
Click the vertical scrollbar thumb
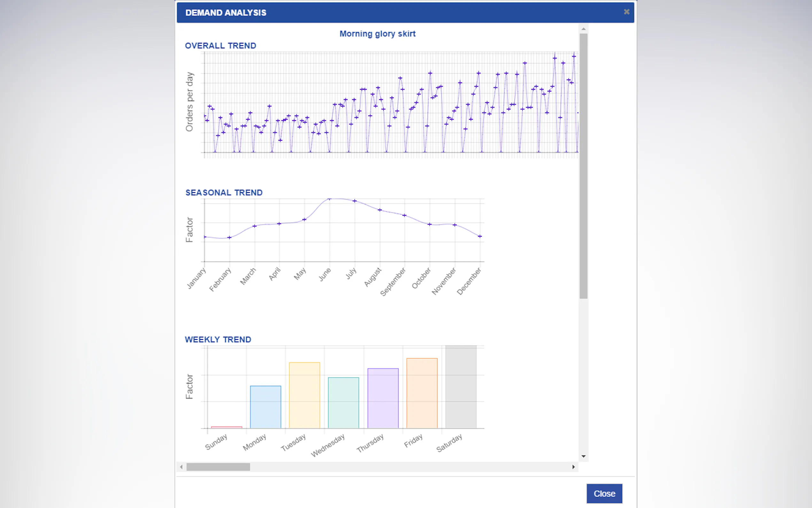tap(583, 166)
